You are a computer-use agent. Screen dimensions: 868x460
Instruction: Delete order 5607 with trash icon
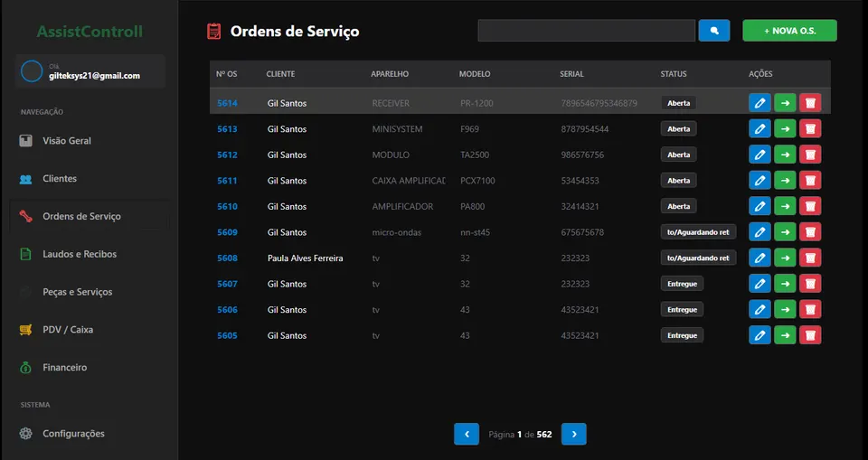point(810,284)
